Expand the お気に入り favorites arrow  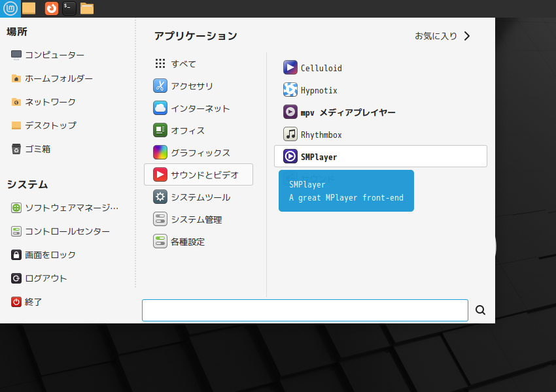coord(467,36)
